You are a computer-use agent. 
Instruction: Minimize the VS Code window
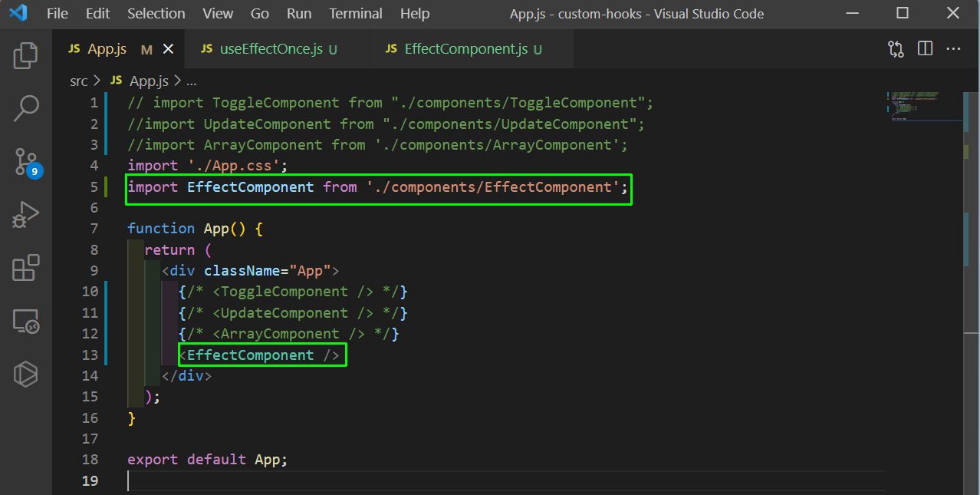click(853, 13)
